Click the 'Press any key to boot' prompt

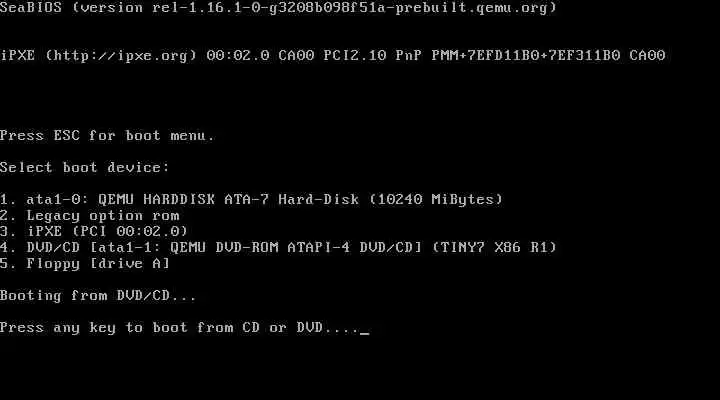click(x=180, y=327)
